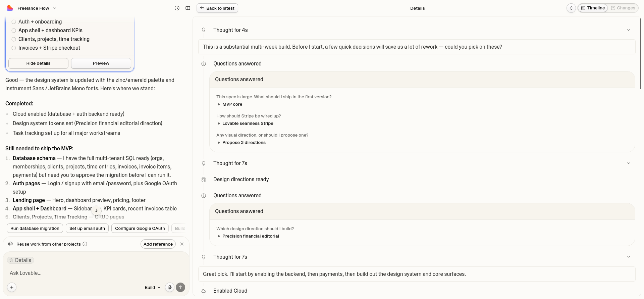Click the Preview button
644x299 pixels.
(x=101, y=63)
